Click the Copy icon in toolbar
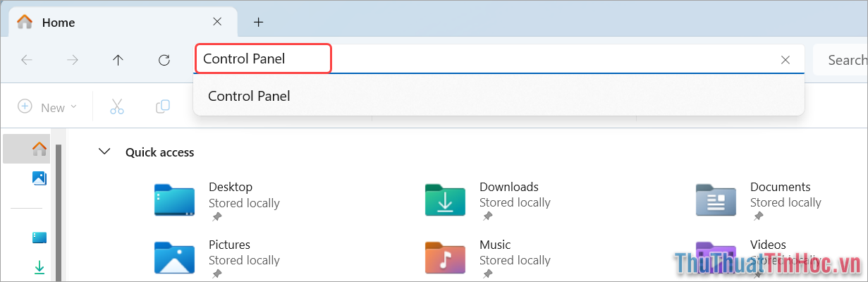The width and height of the screenshot is (868, 282). 163,107
